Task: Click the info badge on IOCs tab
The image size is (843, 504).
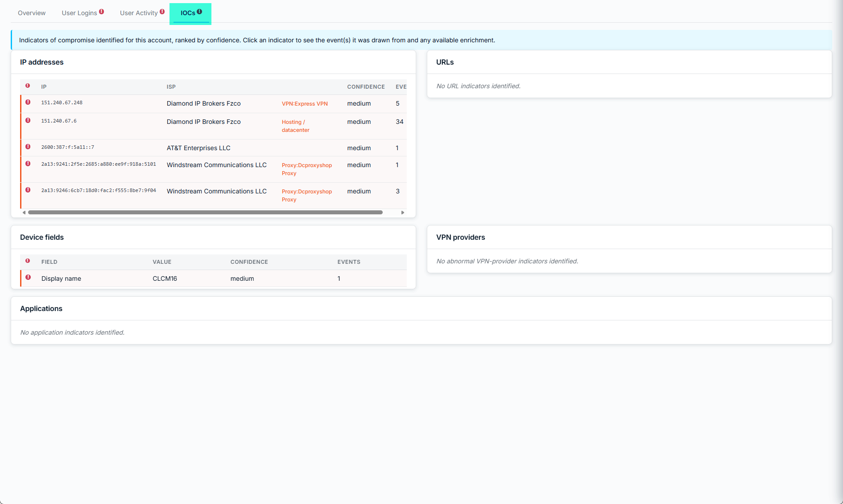Action: tap(199, 12)
